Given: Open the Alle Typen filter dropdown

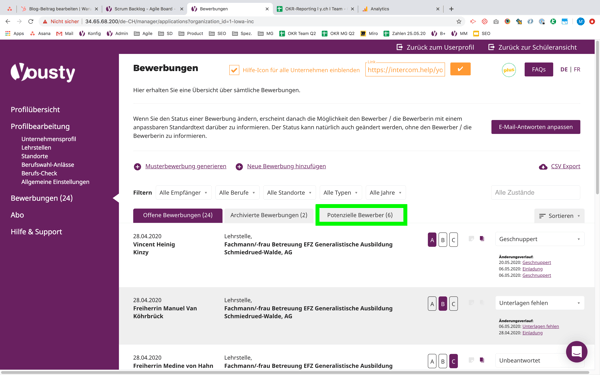Looking at the screenshot, I should click(x=341, y=192).
